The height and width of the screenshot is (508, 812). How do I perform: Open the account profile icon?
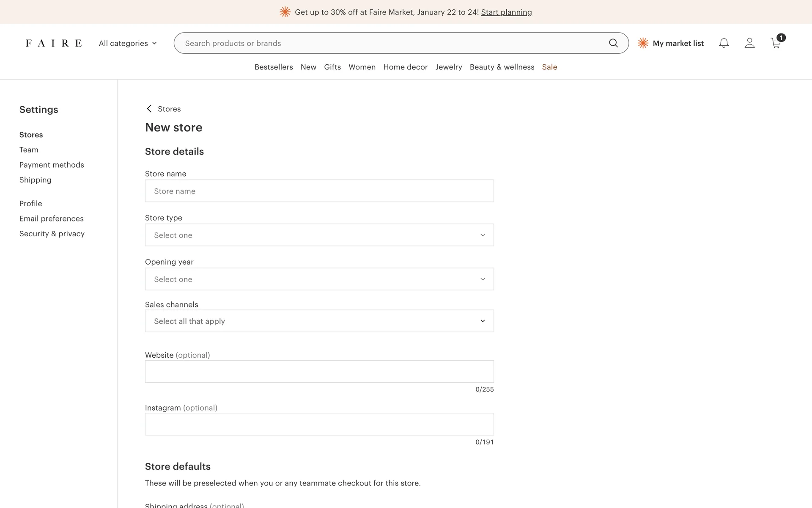[x=749, y=43]
